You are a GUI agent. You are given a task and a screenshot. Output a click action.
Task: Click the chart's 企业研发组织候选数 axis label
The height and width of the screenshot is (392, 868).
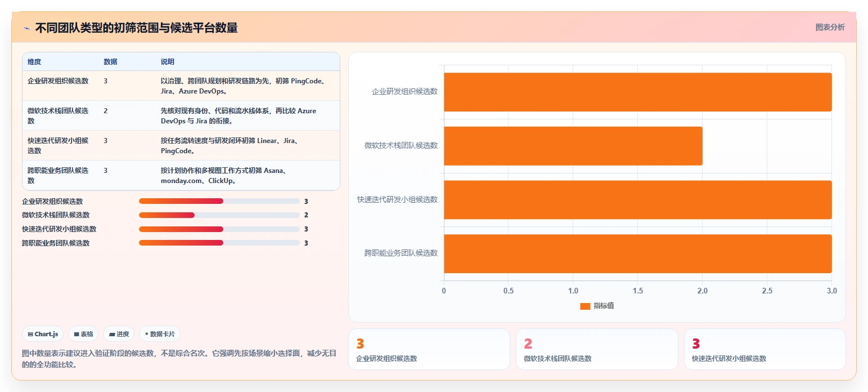404,91
